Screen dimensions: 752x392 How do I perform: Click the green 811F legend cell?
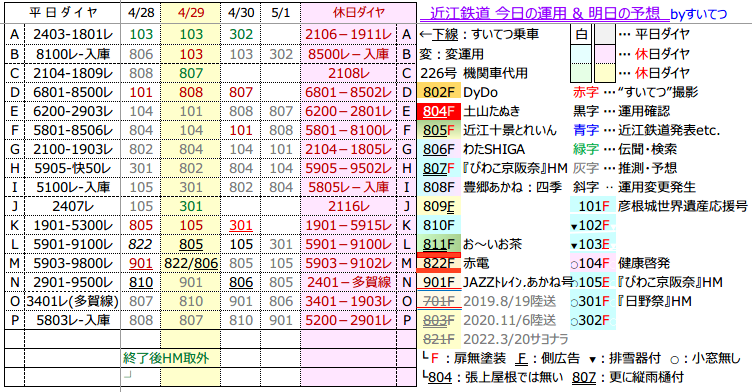click(x=438, y=244)
